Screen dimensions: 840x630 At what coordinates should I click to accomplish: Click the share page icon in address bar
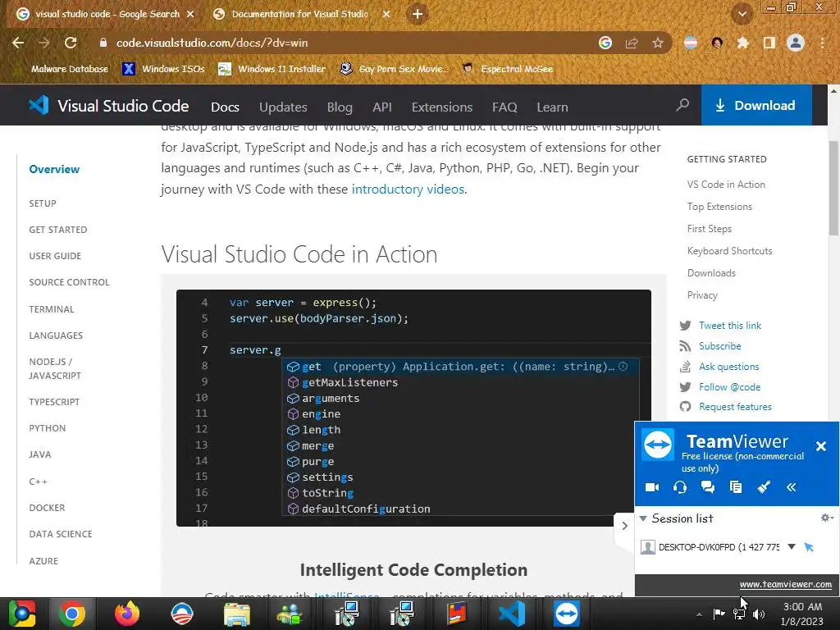(632, 43)
